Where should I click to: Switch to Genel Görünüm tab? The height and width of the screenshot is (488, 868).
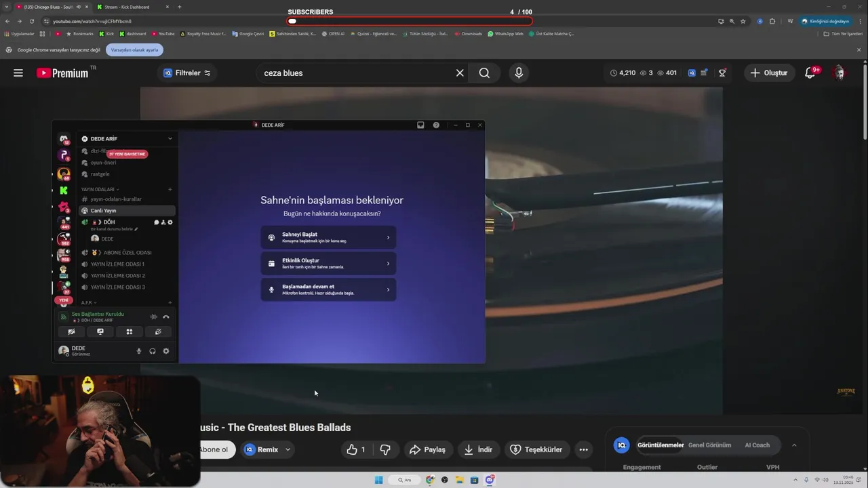click(x=709, y=445)
